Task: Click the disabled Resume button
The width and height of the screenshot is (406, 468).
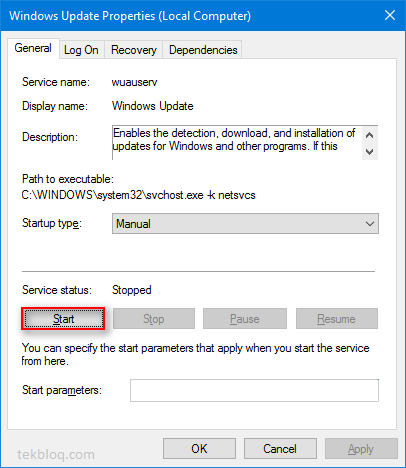Action: pos(337,319)
